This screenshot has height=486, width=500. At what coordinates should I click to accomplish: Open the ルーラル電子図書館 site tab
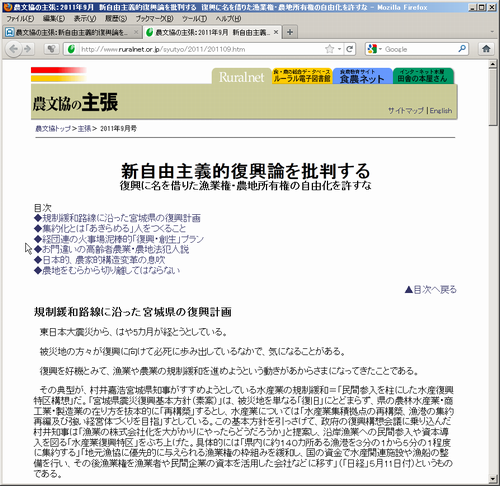302,76
